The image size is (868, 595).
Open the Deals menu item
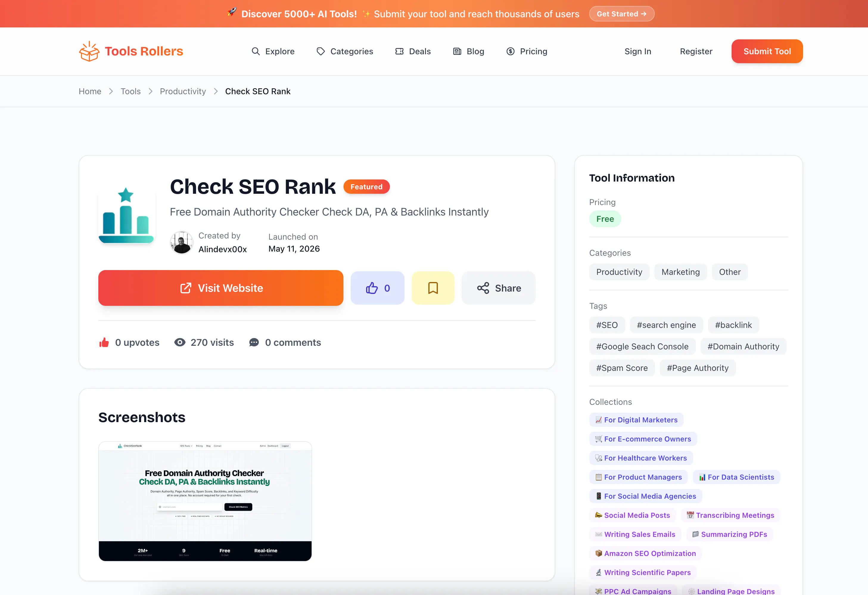click(413, 51)
